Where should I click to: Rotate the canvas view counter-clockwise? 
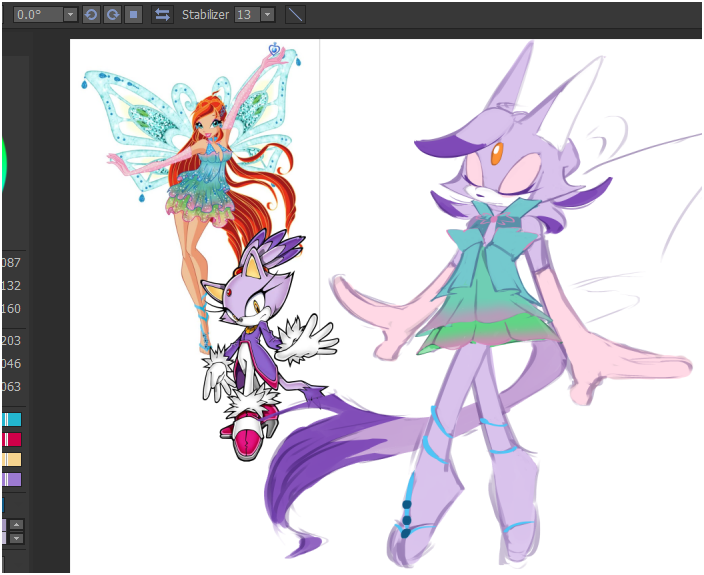(91, 14)
